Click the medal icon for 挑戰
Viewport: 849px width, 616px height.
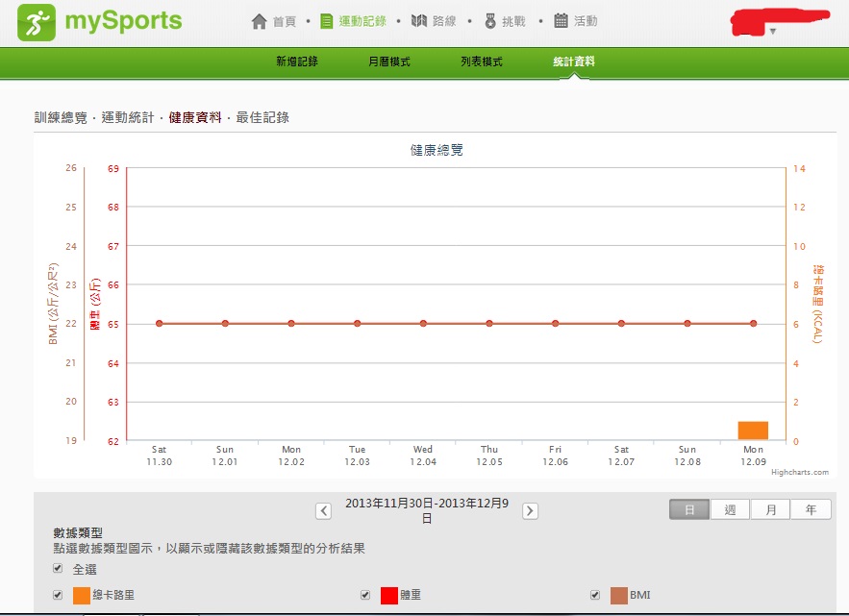point(491,21)
